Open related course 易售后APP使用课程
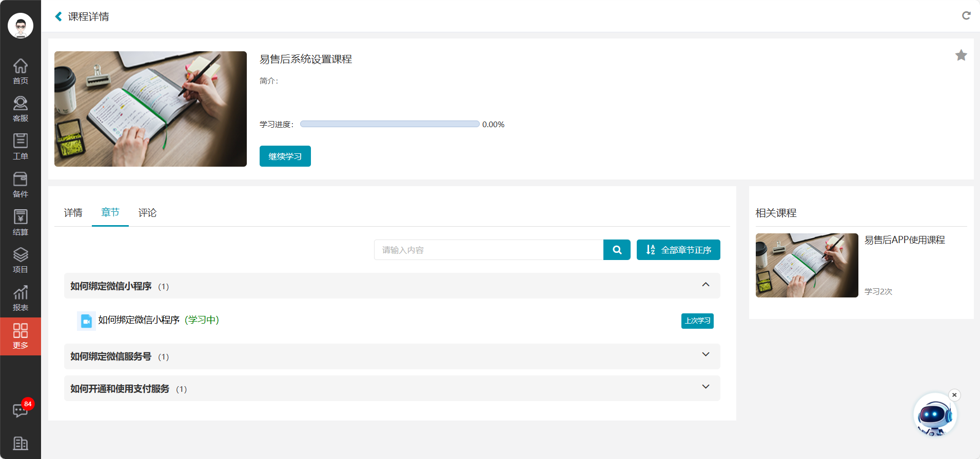The width and height of the screenshot is (980, 459). (905, 240)
